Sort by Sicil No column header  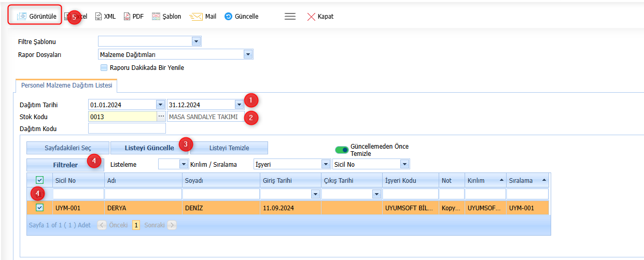point(78,180)
